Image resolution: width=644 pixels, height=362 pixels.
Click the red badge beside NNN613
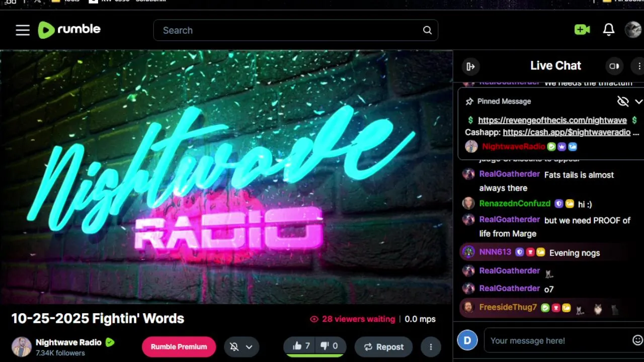point(530,252)
